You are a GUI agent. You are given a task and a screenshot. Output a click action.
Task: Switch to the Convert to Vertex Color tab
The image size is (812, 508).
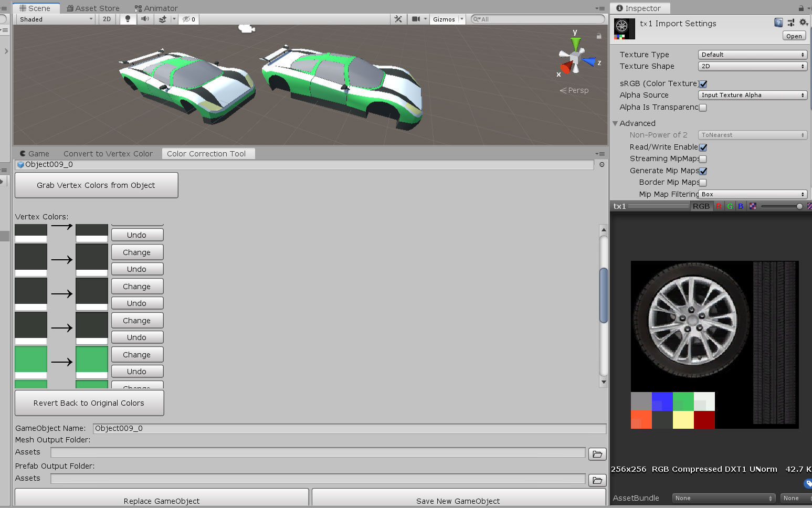[108, 153]
